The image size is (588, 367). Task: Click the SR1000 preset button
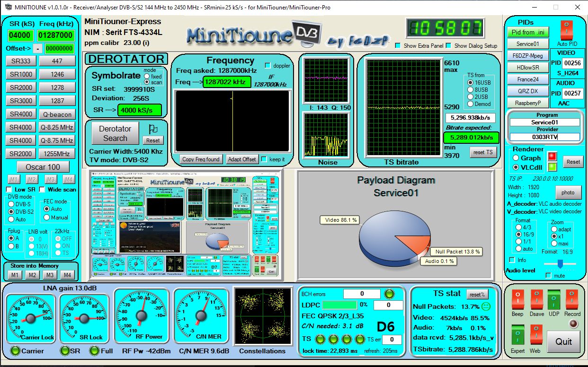(x=21, y=74)
